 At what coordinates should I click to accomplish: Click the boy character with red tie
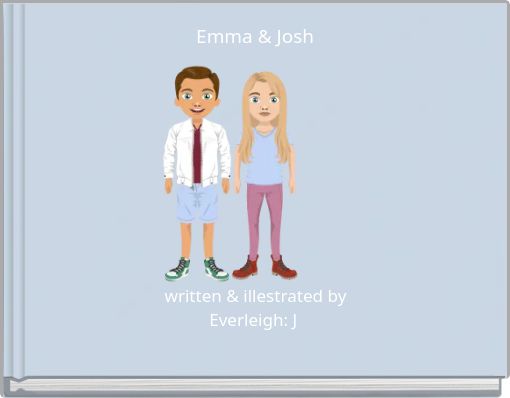click(197, 173)
